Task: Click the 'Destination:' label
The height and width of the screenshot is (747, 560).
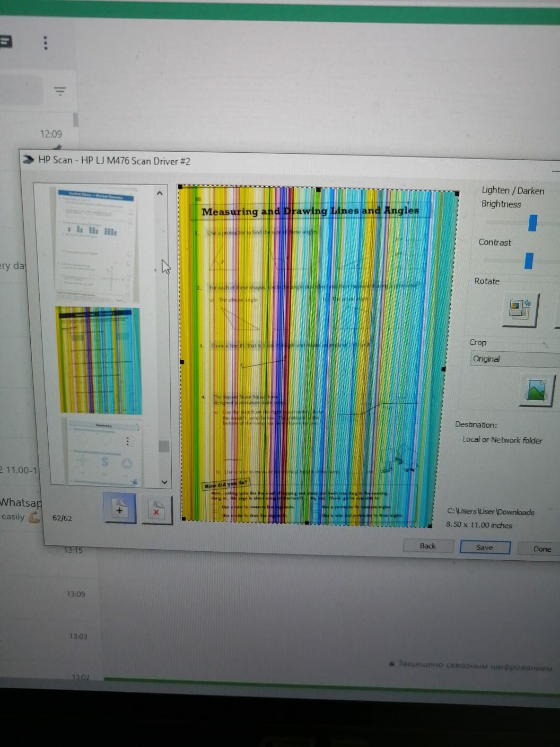Action: point(476,424)
